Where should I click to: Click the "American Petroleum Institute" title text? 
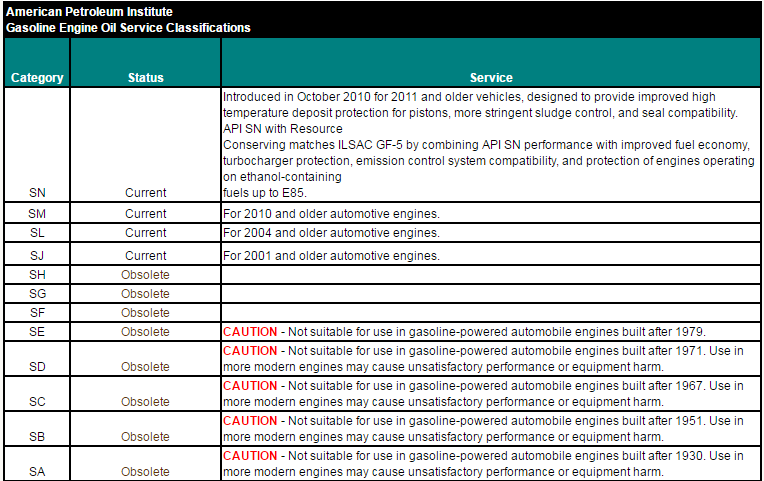(x=89, y=12)
